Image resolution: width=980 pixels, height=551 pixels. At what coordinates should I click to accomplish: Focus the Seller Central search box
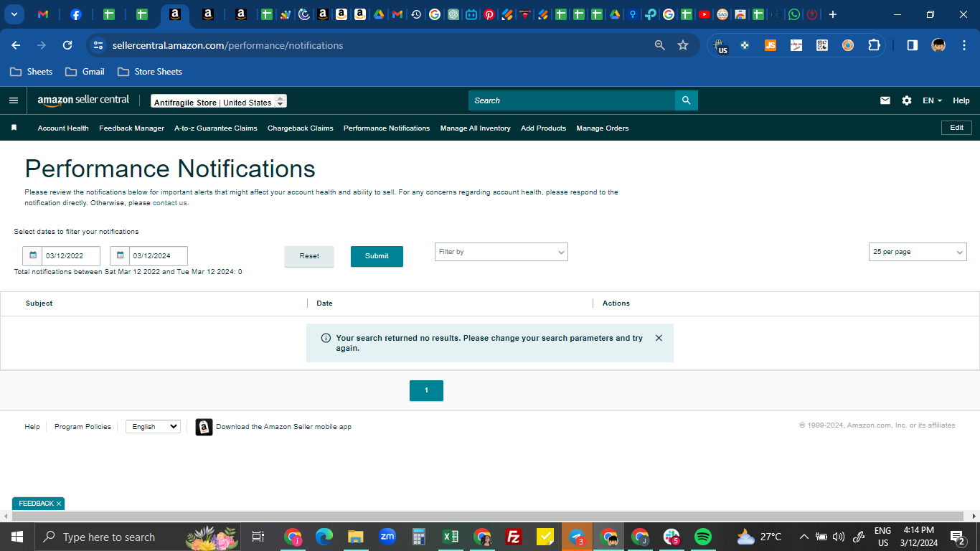pyautogui.click(x=572, y=100)
